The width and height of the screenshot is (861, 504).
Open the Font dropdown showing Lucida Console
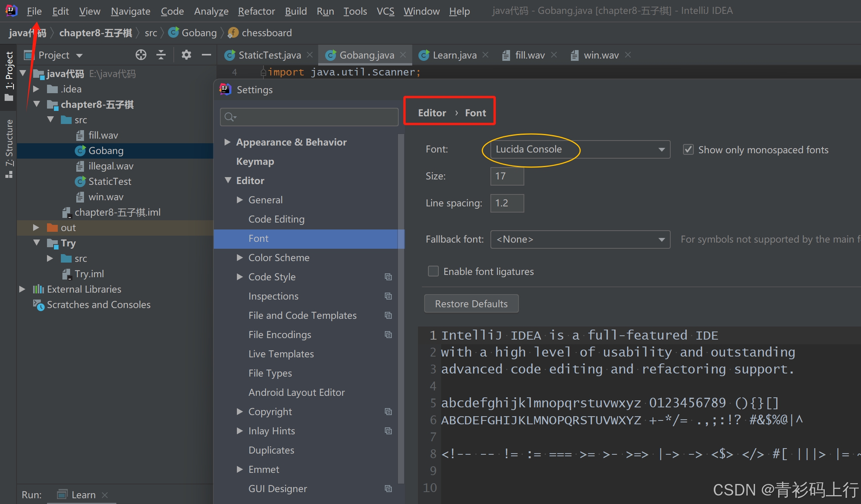(580, 149)
